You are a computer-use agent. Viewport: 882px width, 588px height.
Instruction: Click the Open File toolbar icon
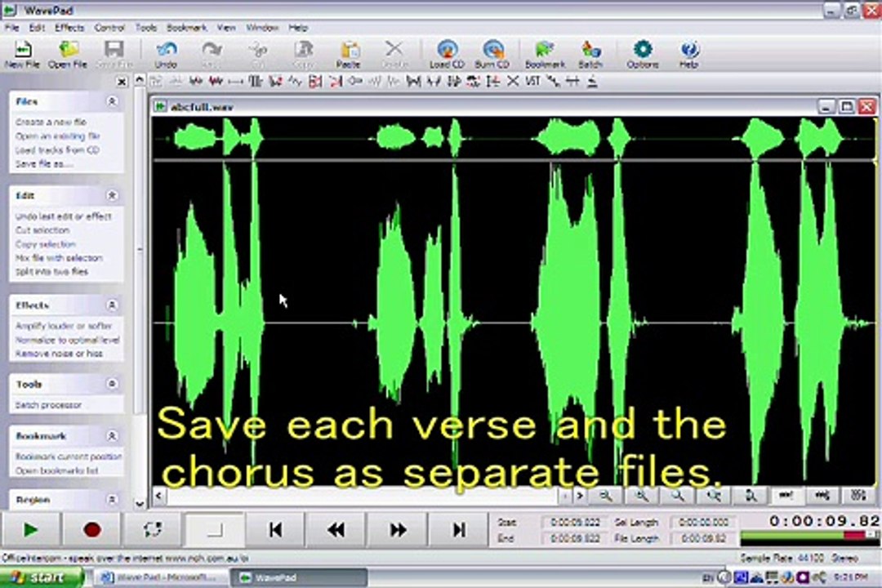(x=68, y=55)
